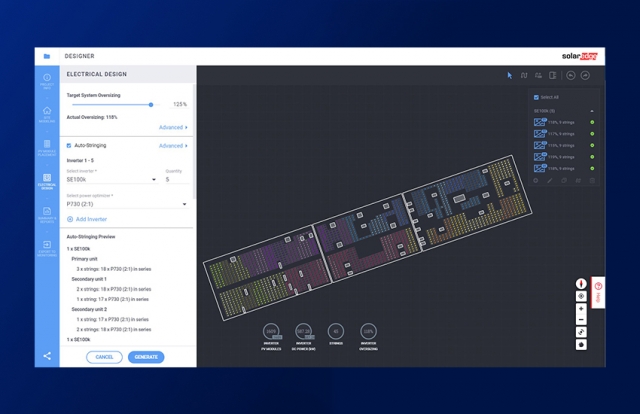The height and width of the screenshot is (414, 640).
Task: Collapse the SE100k (5) inverter group
Action: click(592, 111)
